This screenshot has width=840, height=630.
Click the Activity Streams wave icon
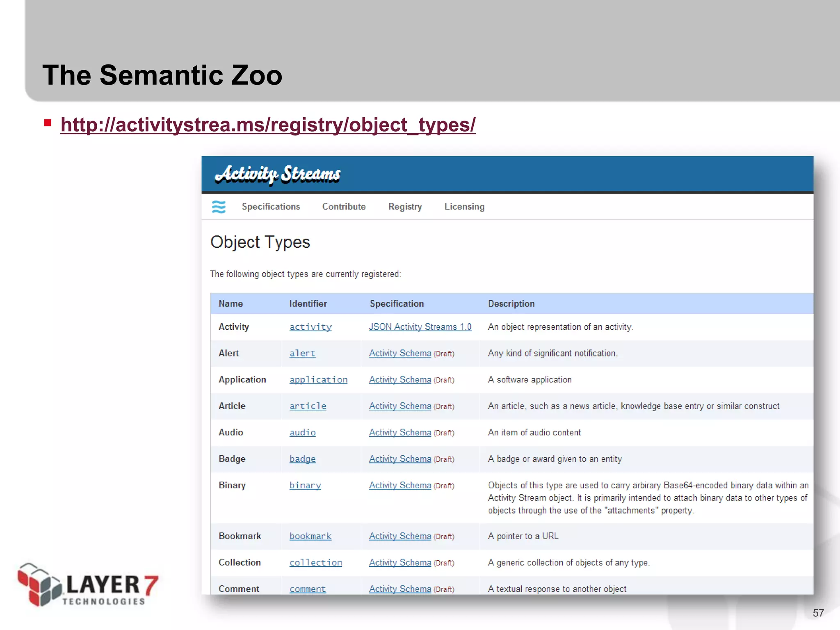pos(219,207)
